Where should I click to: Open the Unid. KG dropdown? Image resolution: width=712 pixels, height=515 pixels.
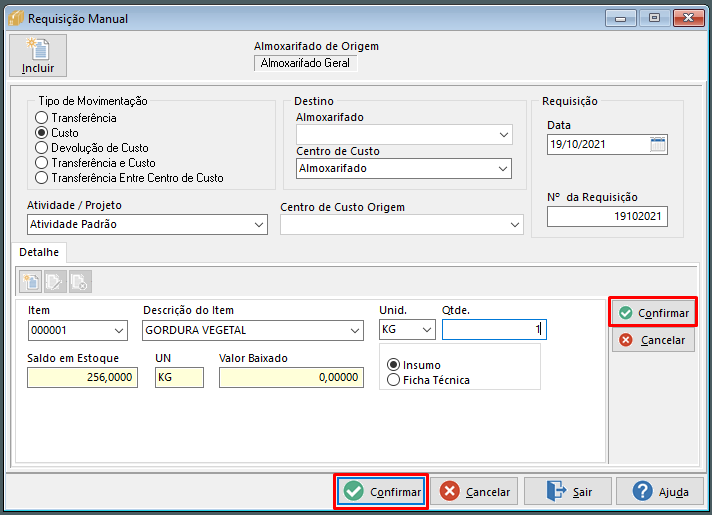click(427, 330)
